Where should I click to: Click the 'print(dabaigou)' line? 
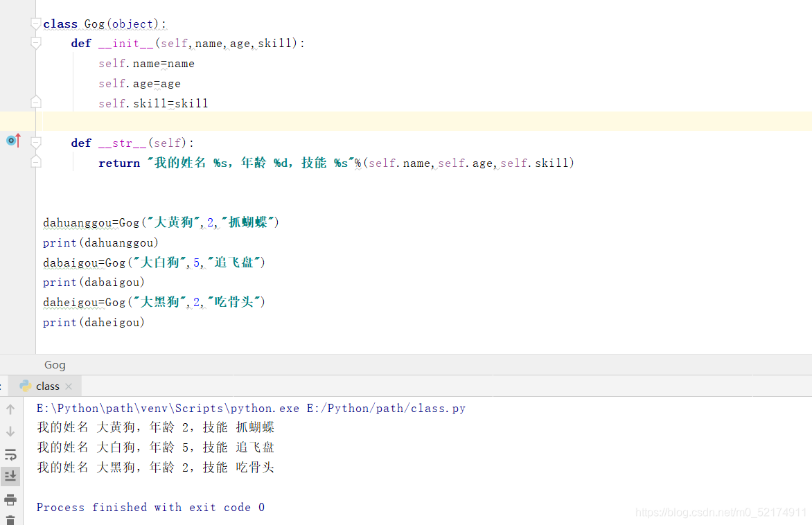[x=94, y=283]
